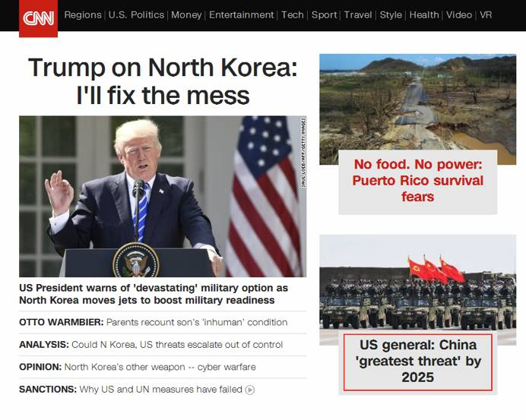Open the Travel section

[358, 15]
